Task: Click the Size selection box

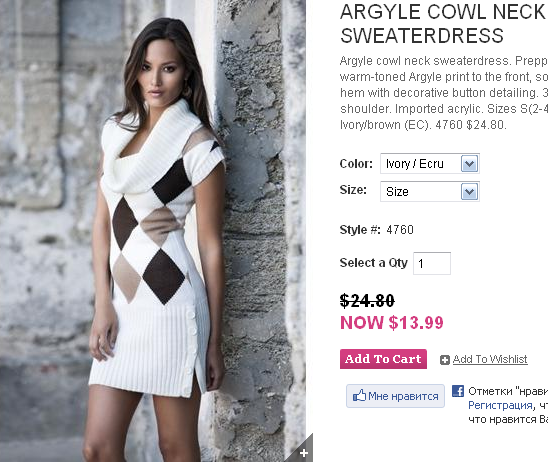Action: (430, 192)
